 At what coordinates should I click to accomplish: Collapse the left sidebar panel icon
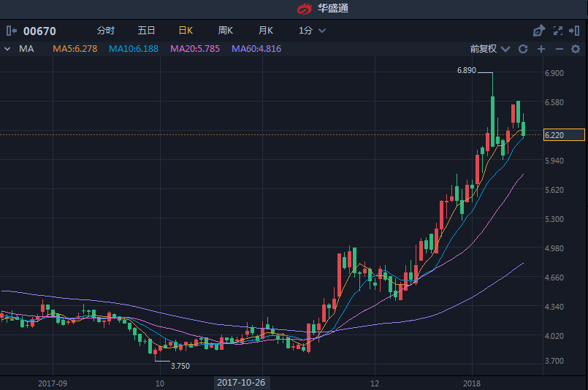point(11,31)
